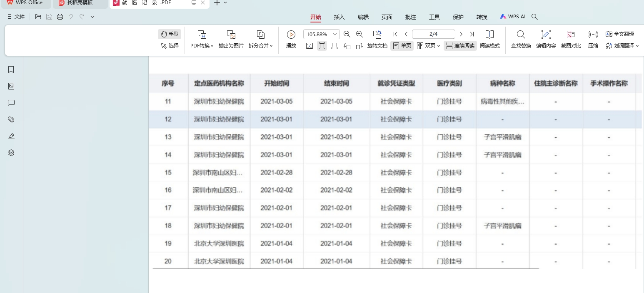Click the 查找替换 button

(x=521, y=39)
